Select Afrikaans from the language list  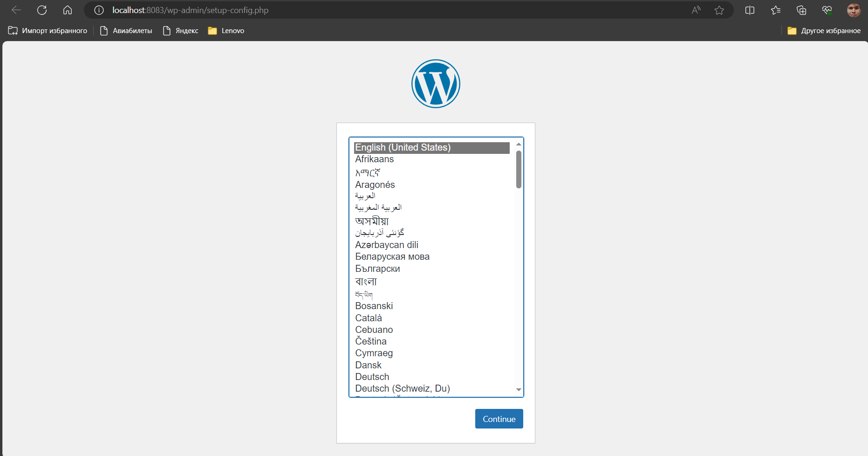431,159
